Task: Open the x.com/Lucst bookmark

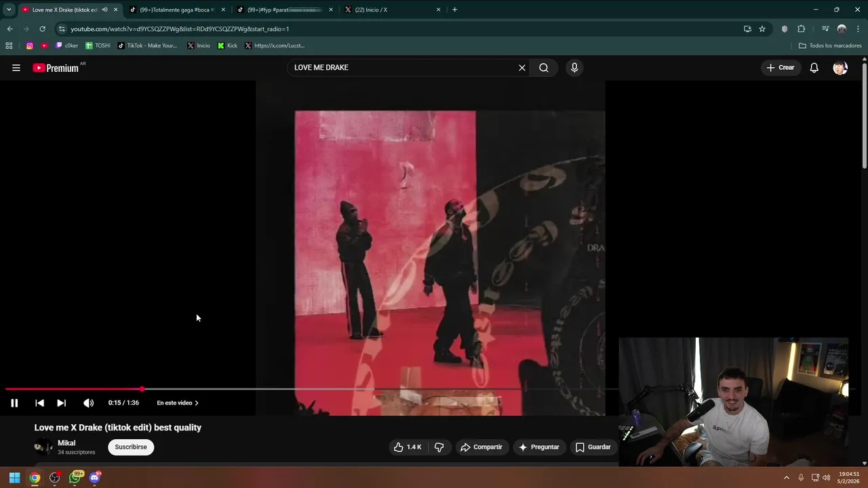Action: point(275,45)
